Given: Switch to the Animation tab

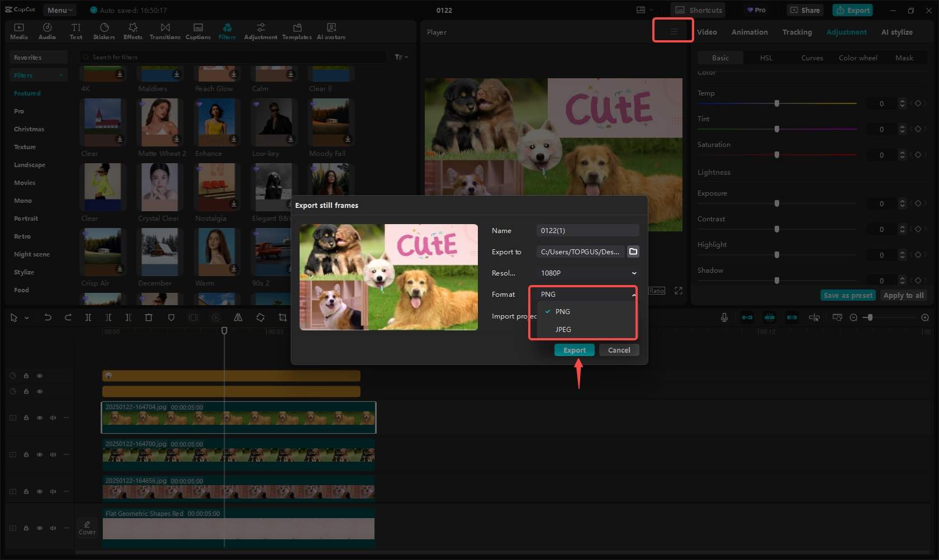Looking at the screenshot, I should (x=750, y=32).
